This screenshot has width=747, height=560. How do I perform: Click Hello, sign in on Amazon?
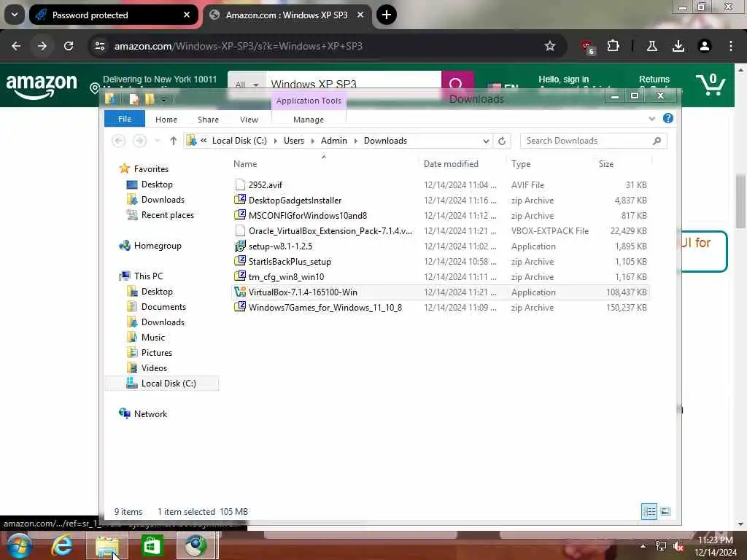point(564,79)
